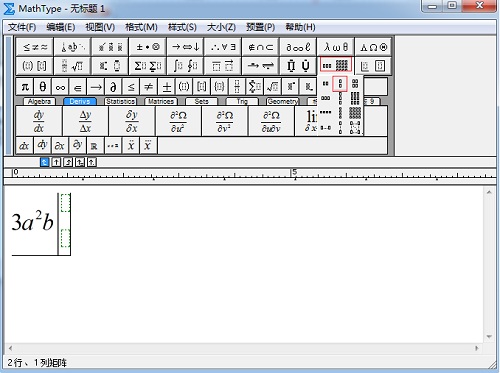Insert summation with limits from the small bar
Screen dimensions: 500x373
pos(255,87)
